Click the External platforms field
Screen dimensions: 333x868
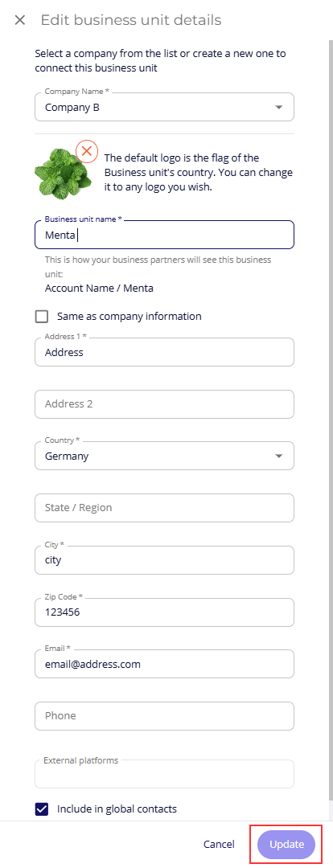(164, 774)
